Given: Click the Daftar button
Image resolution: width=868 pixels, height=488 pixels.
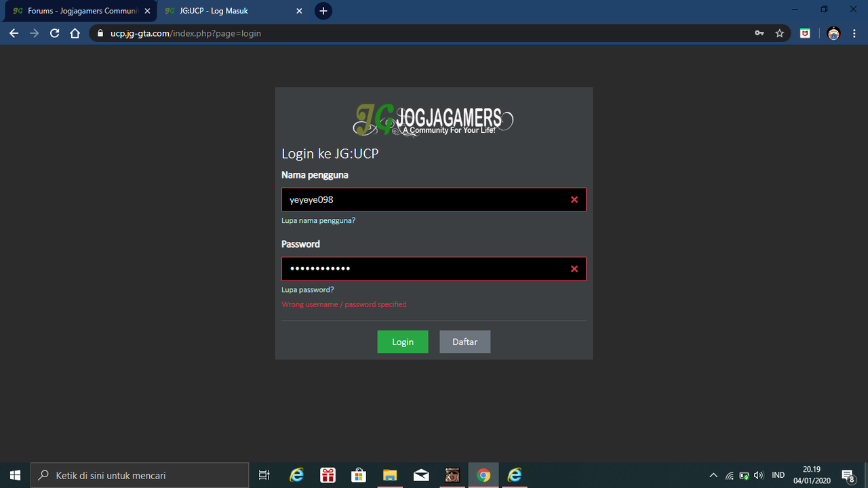Looking at the screenshot, I should (x=465, y=342).
